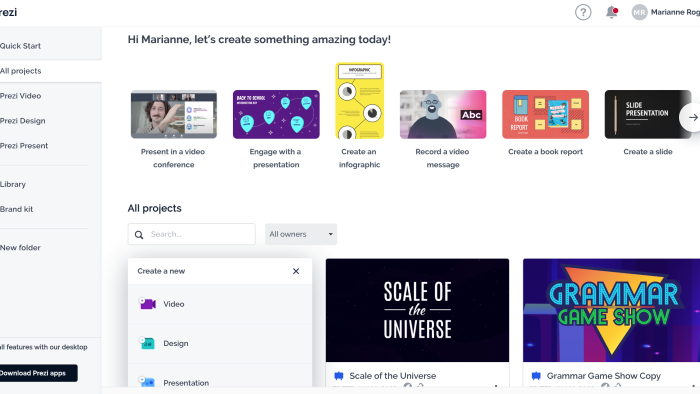Close the Create a new panel

click(x=296, y=271)
